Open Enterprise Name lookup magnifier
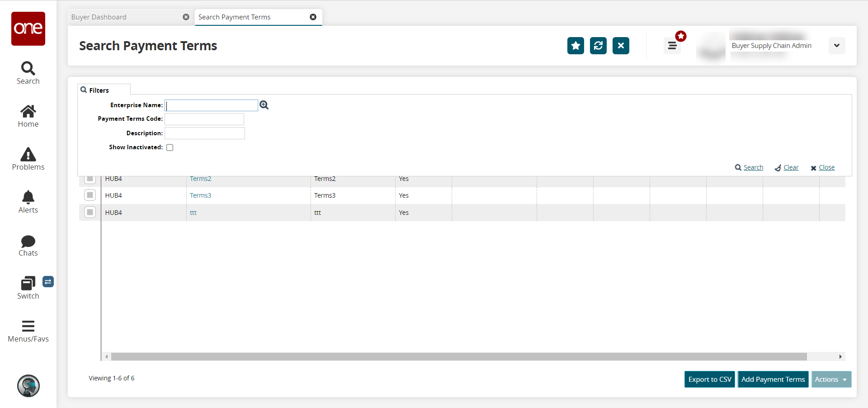 coord(264,105)
